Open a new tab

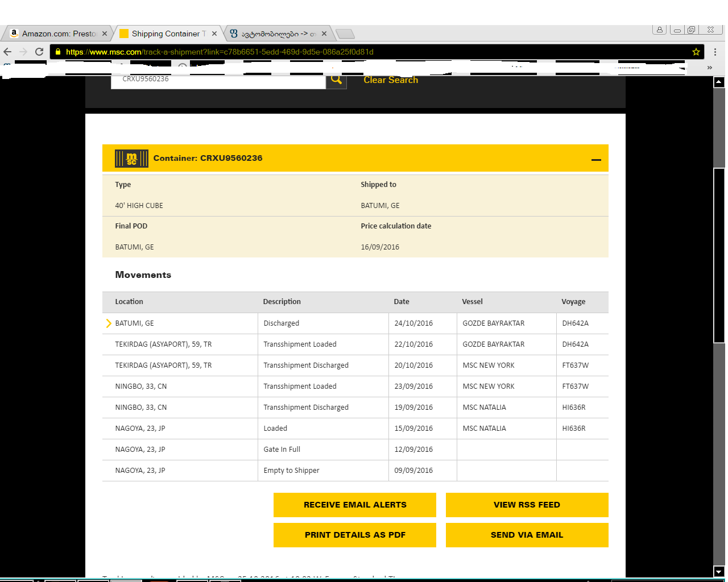pos(345,34)
